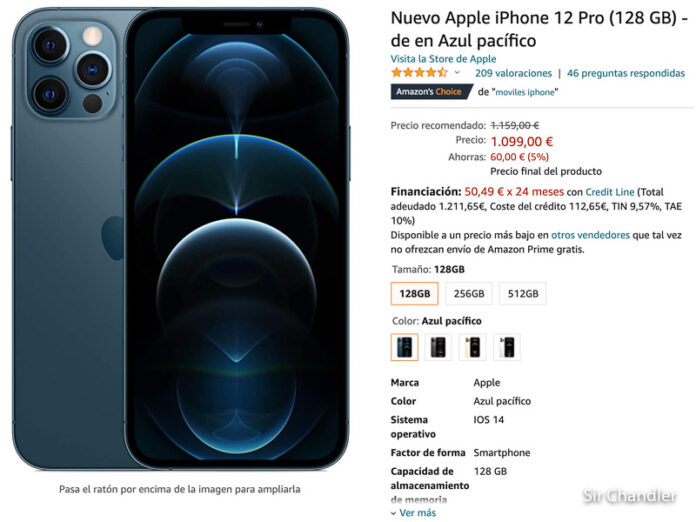Click the 1.099,00 € price
696x522 pixels.
point(522,142)
